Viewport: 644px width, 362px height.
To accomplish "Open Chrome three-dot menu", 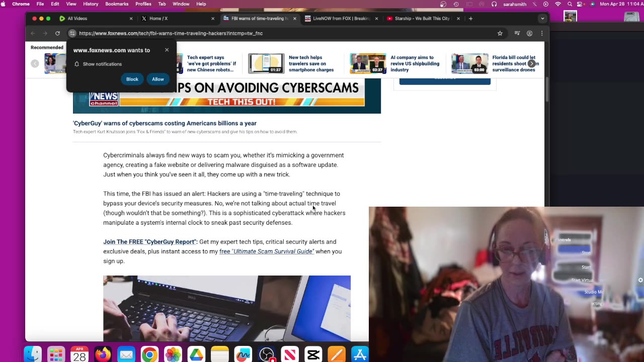I will coord(542,33).
